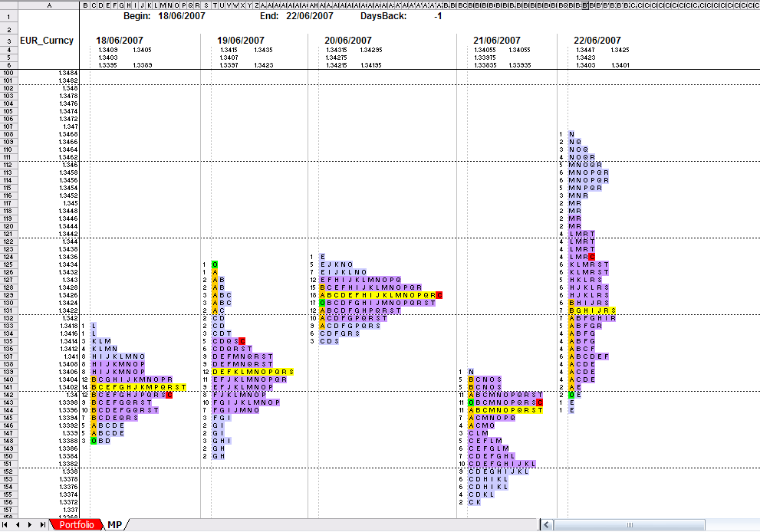Switch to the MP sheet tab
760x532 pixels.
pos(115,525)
